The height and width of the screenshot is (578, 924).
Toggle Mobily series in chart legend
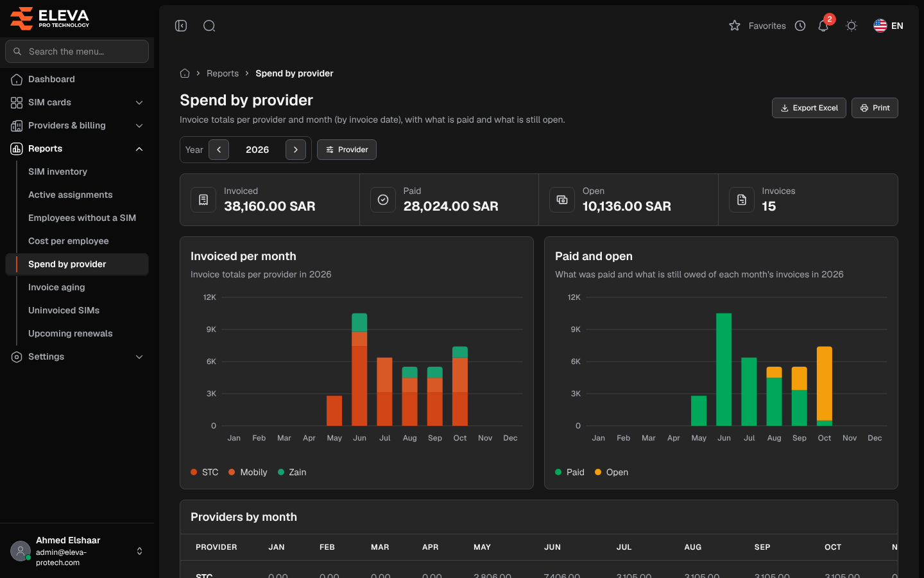(x=248, y=472)
